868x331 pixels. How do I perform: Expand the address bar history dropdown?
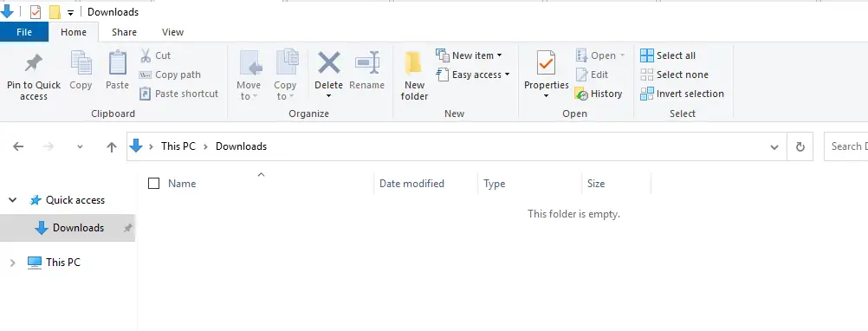click(x=774, y=146)
